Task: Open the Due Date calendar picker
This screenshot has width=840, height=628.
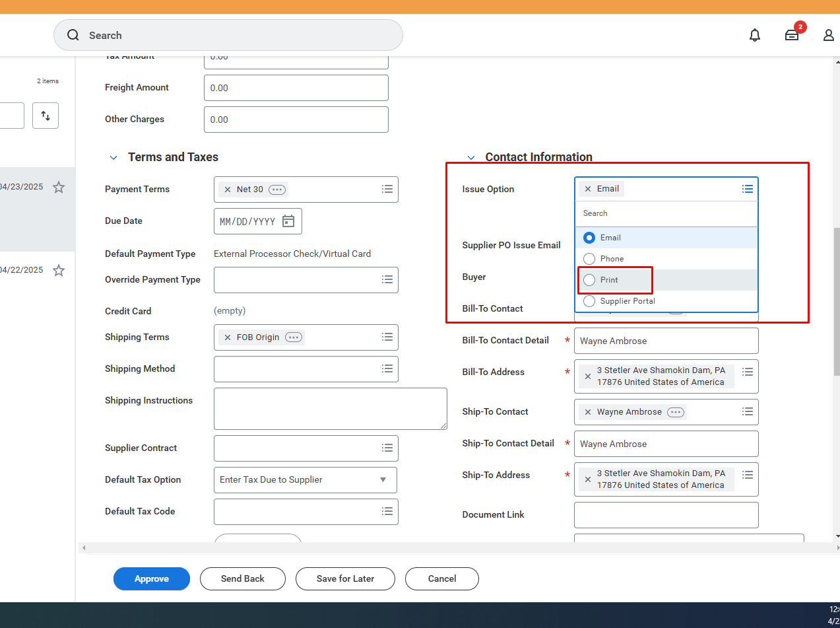Action: click(288, 221)
